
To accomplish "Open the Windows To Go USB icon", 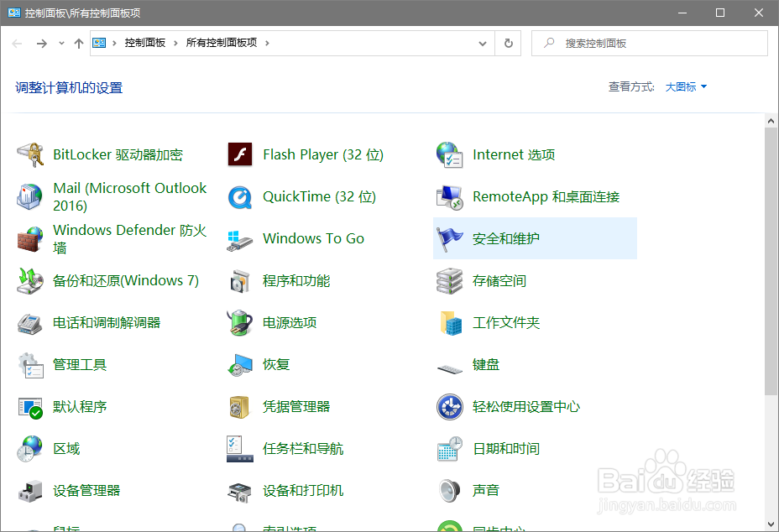I will 240,239.
